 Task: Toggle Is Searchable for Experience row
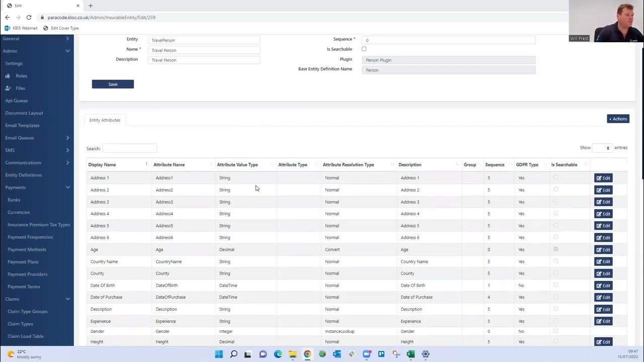click(555, 321)
